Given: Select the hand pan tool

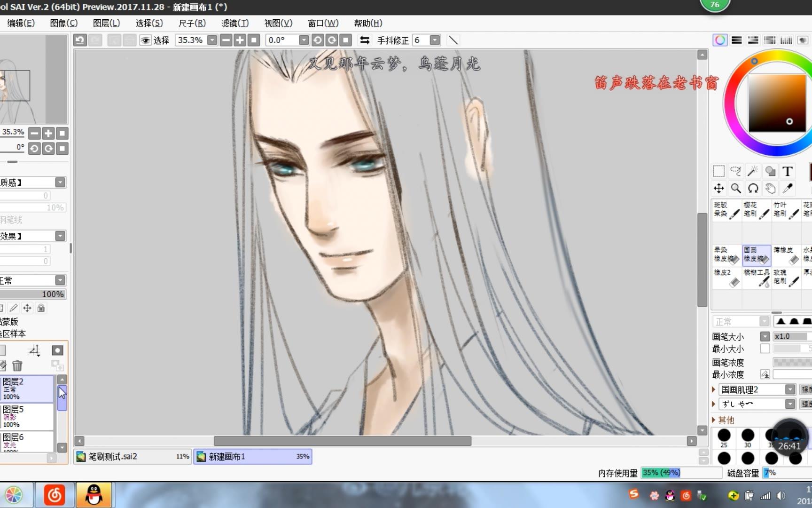Looking at the screenshot, I should point(770,189).
